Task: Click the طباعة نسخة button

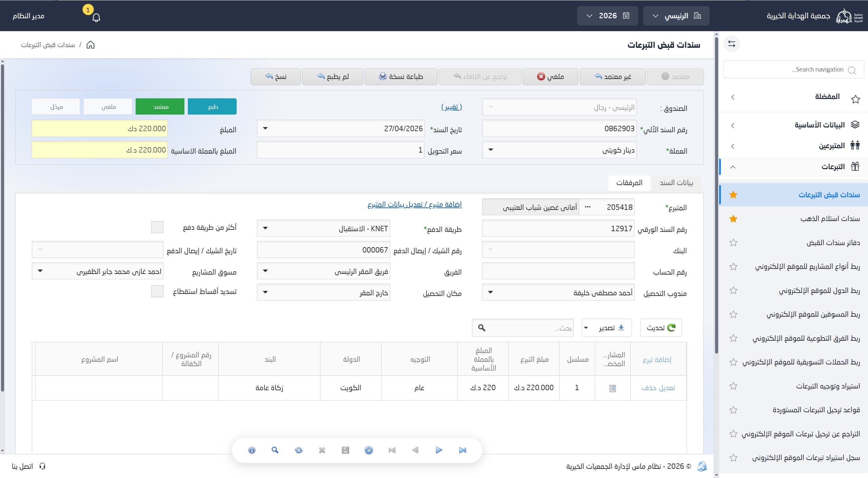Action: [x=401, y=77]
